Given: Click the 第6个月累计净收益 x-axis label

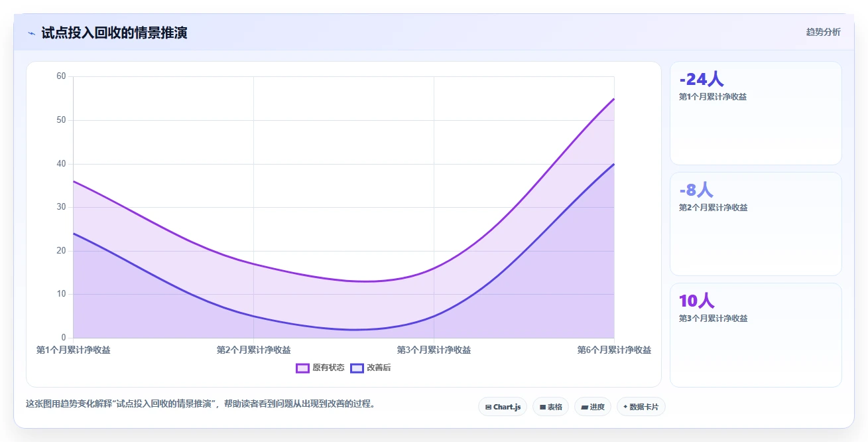Looking at the screenshot, I should (x=614, y=350).
